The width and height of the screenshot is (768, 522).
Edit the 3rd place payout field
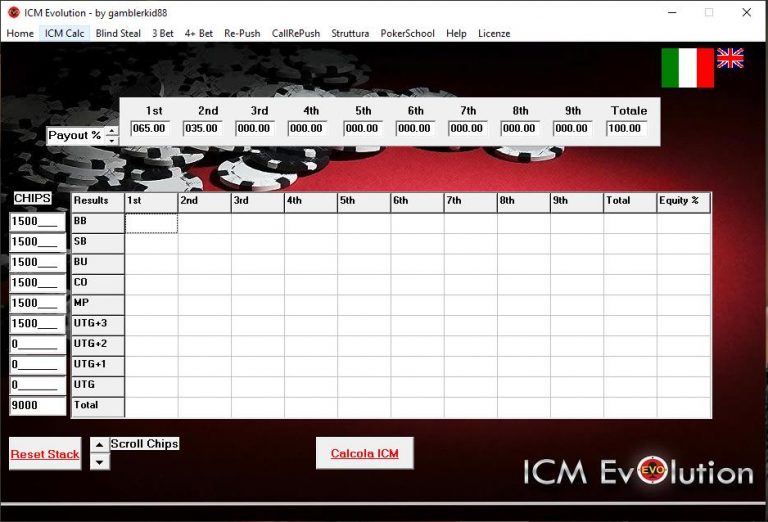click(x=255, y=128)
